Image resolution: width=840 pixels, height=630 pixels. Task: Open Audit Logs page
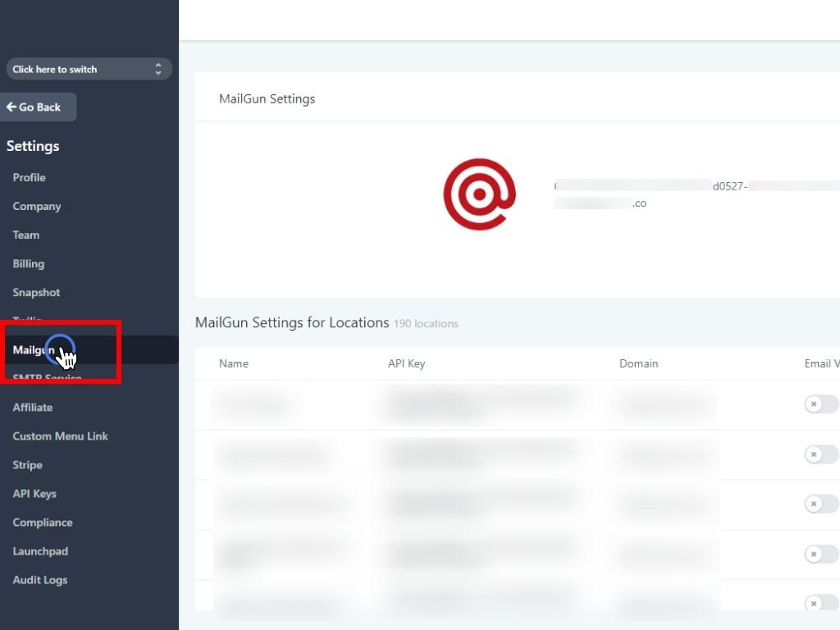[40, 580]
